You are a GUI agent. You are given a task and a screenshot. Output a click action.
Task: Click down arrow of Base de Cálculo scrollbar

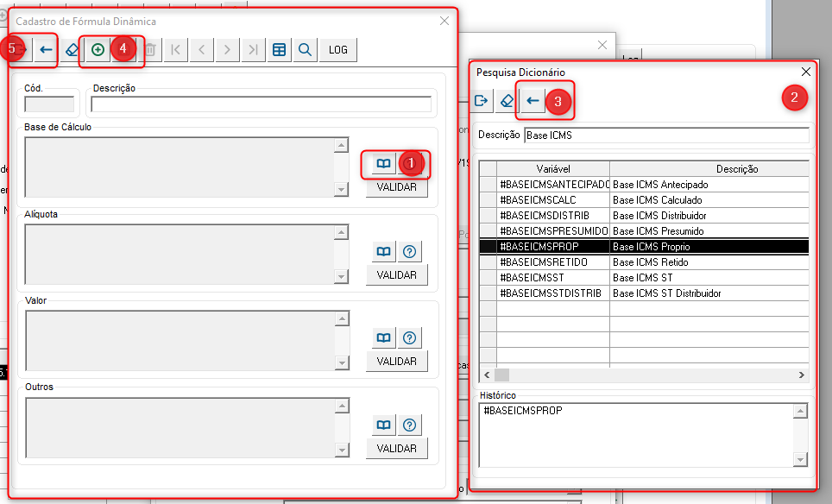(x=342, y=189)
